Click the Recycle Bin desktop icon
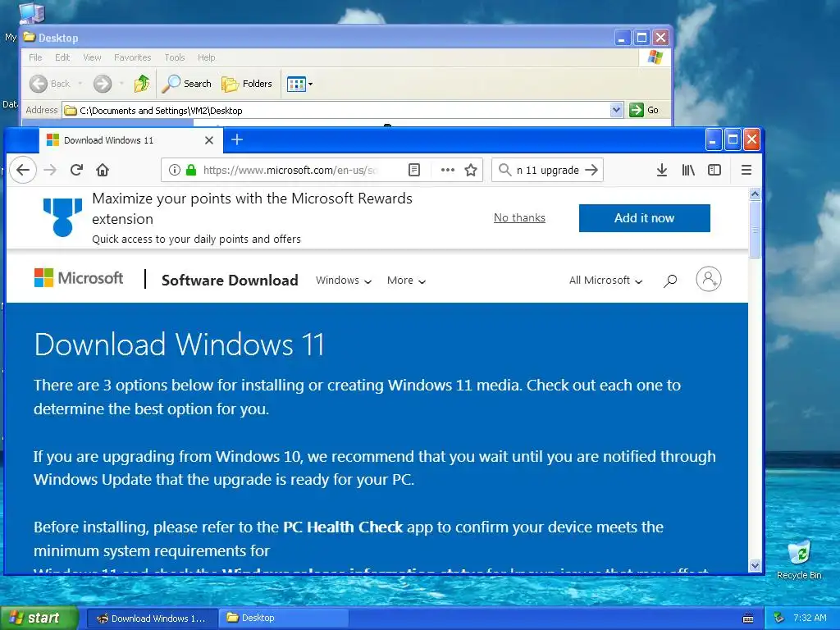840x630 pixels. [799, 559]
